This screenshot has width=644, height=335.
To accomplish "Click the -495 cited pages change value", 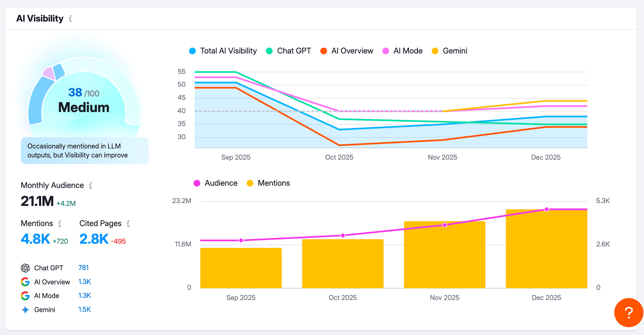I will click(118, 242).
